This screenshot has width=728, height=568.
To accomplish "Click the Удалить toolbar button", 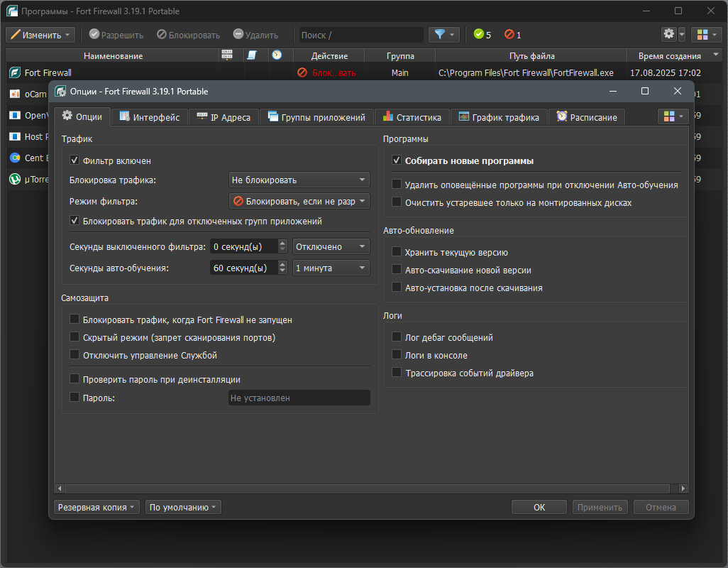I will (x=255, y=35).
